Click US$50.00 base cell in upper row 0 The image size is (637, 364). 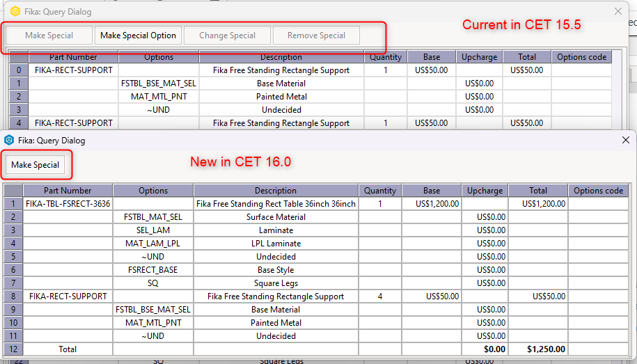coord(432,70)
